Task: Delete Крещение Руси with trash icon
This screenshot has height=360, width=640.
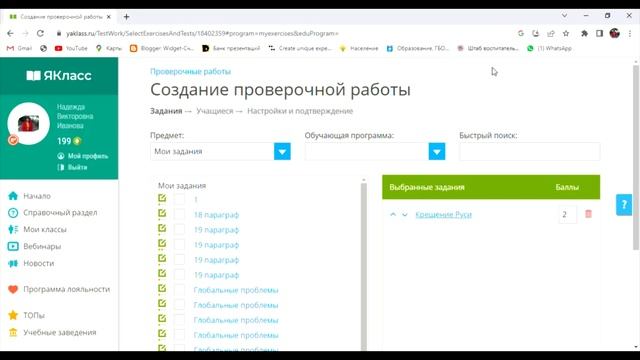Action: pyautogui.click(x=588, y=214)
